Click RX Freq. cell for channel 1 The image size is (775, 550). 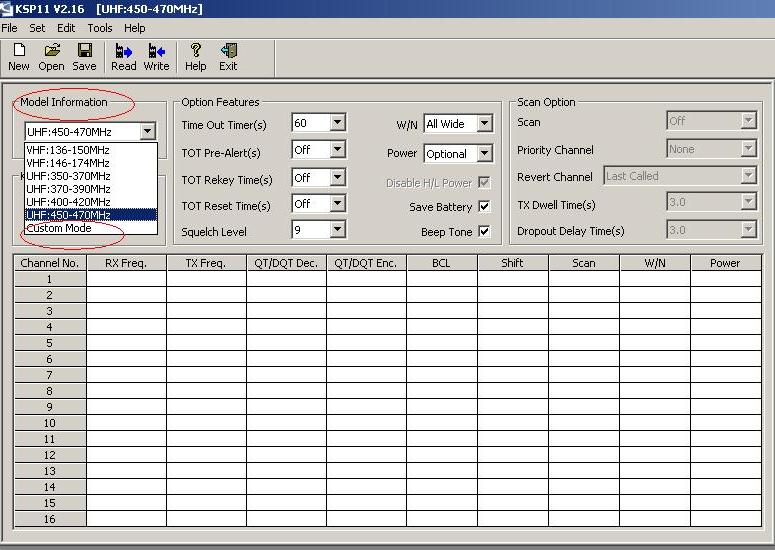(x=126, y=279)
